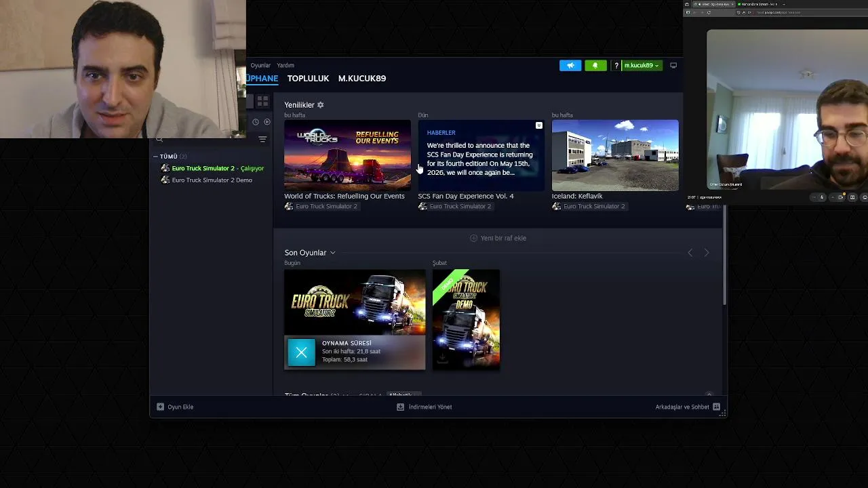This screenshot has height=488, width=868.
Task: Click Euro Truck Simulator 2 tag under SCS Fan Day
Action: tap(460, 206)
